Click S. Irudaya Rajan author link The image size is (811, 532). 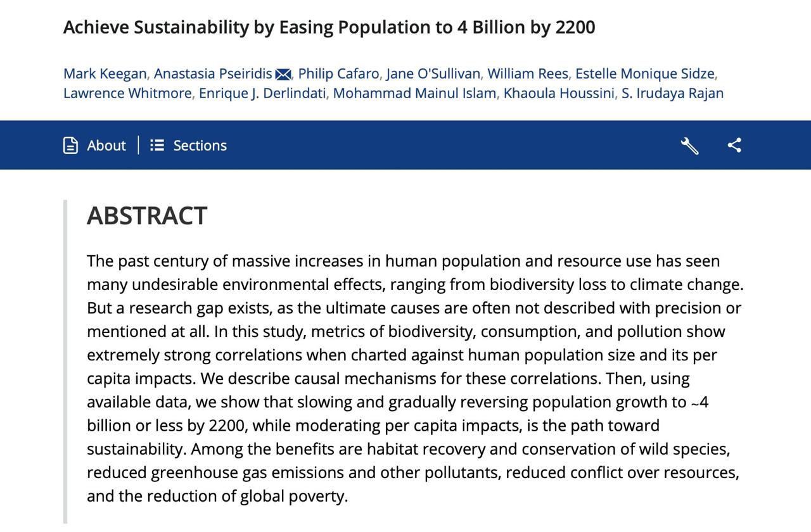(672, 93)
